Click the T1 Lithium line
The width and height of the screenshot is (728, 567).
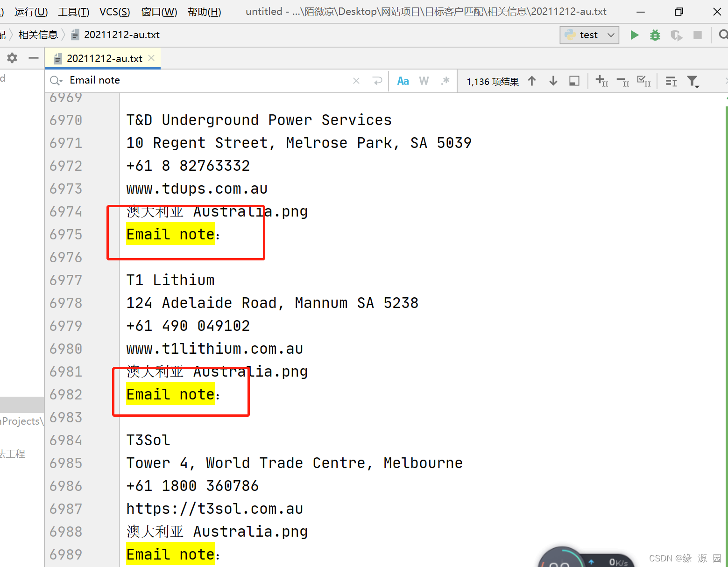click(170, 280)
